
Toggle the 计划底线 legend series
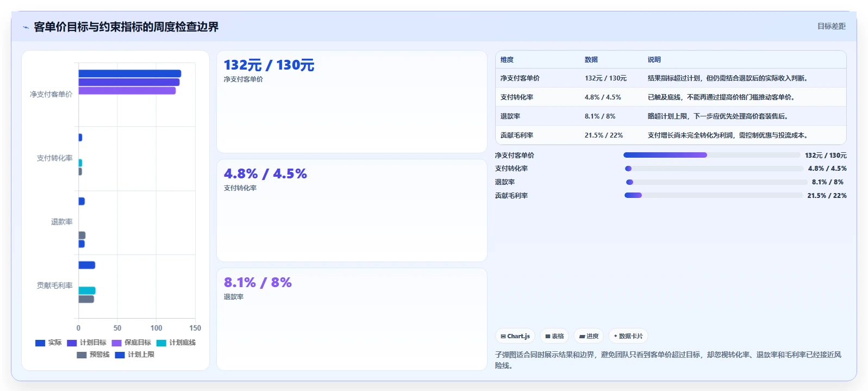point(176,343)
